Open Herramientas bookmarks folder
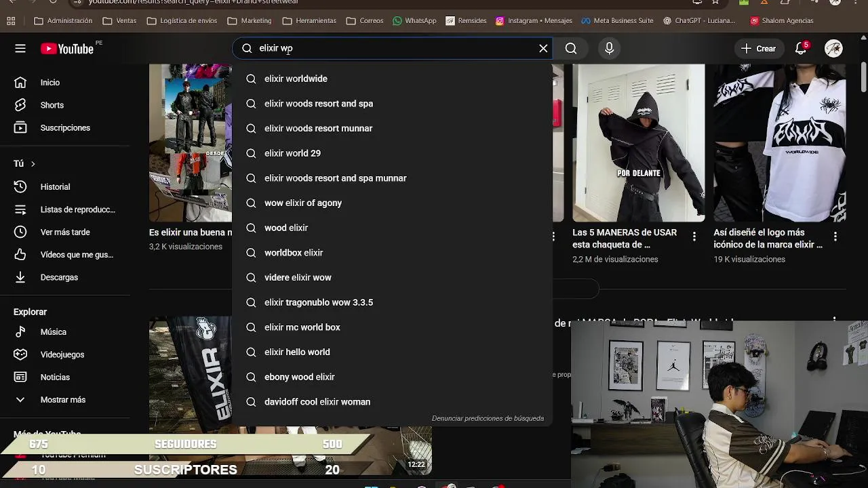The image size is (868, 488). pyautogui.click(x=309, y=21)
